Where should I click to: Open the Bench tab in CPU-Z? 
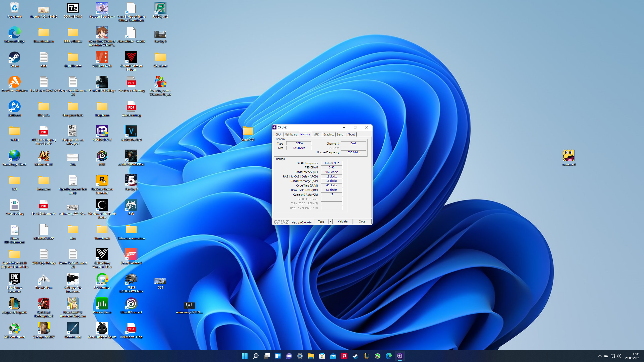pyautogui.click(x=340, y=134)
